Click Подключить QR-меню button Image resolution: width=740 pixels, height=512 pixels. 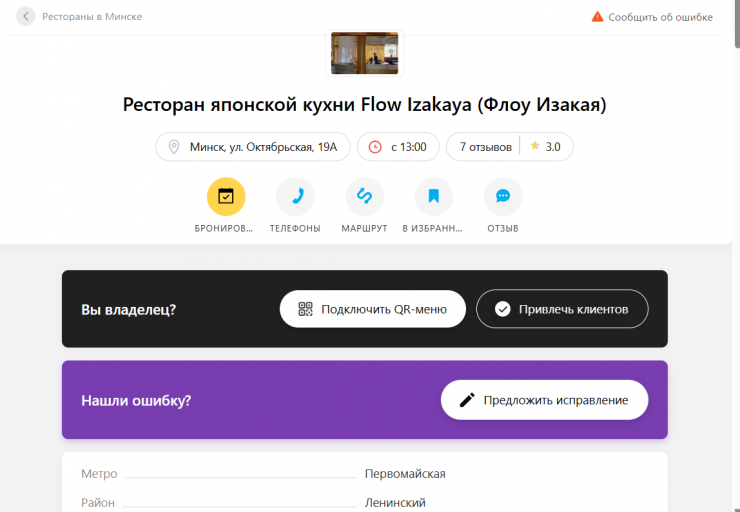(373, 309)
